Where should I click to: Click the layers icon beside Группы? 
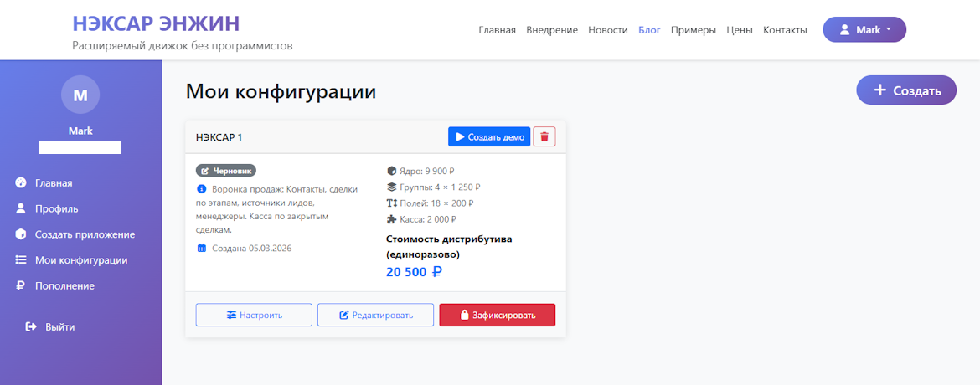click(x=392, y=187)
